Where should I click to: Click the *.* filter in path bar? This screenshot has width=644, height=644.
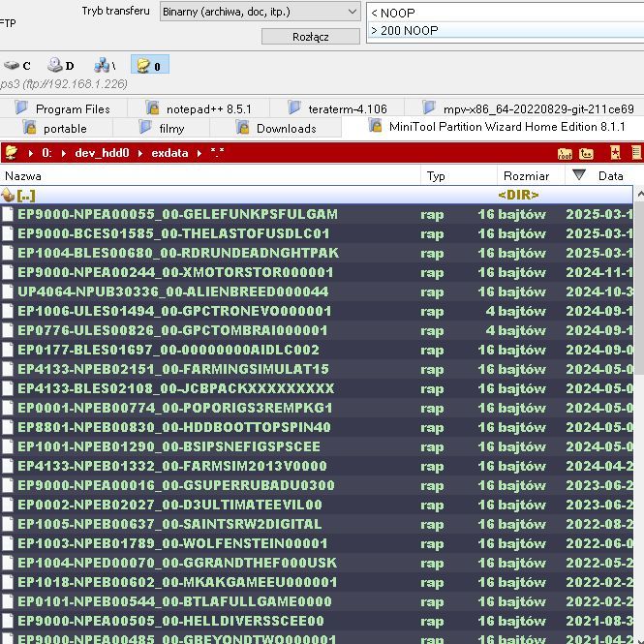point(217,152)
